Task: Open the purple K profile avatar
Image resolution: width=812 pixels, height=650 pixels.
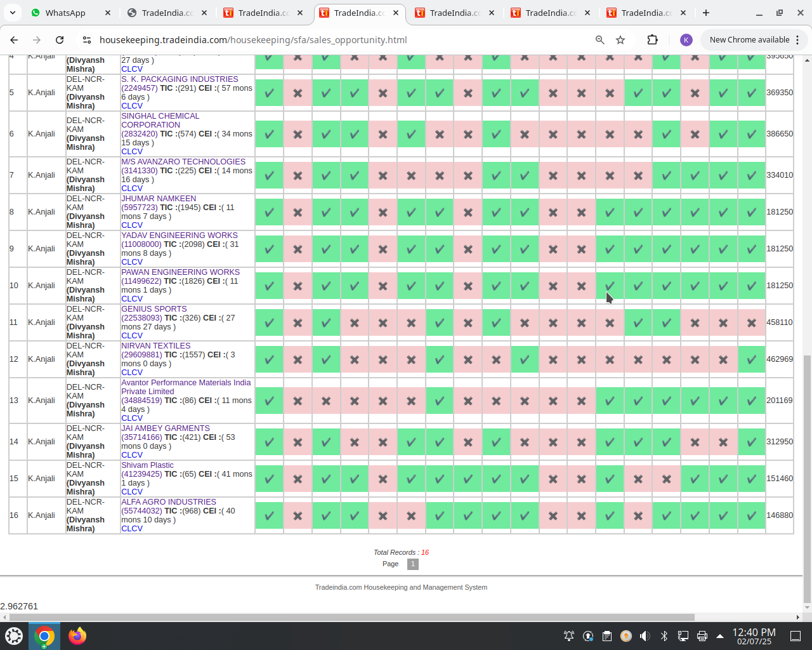Action: [686, 39]
